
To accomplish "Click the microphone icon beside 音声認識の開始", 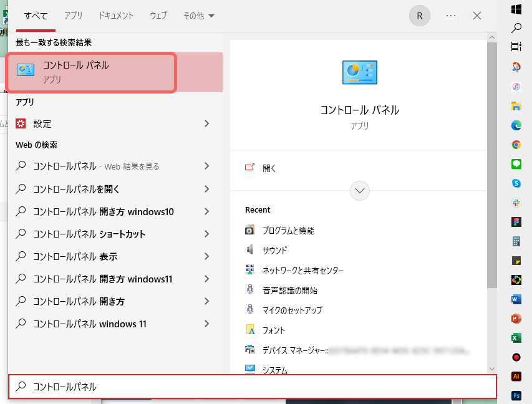I will [x=249, y=290].
